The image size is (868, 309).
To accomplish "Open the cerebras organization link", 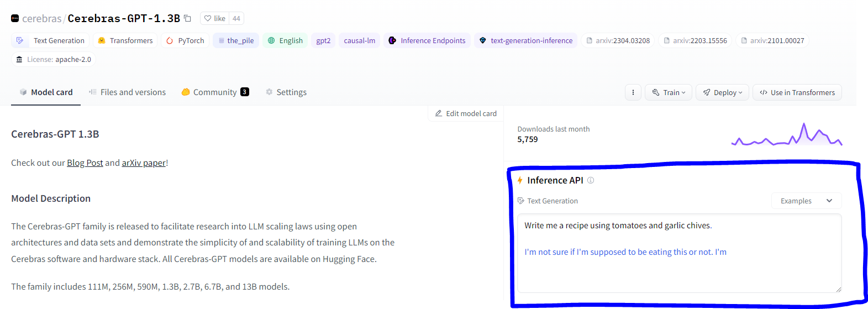I will pyautogui.click(x=42, y=18).
